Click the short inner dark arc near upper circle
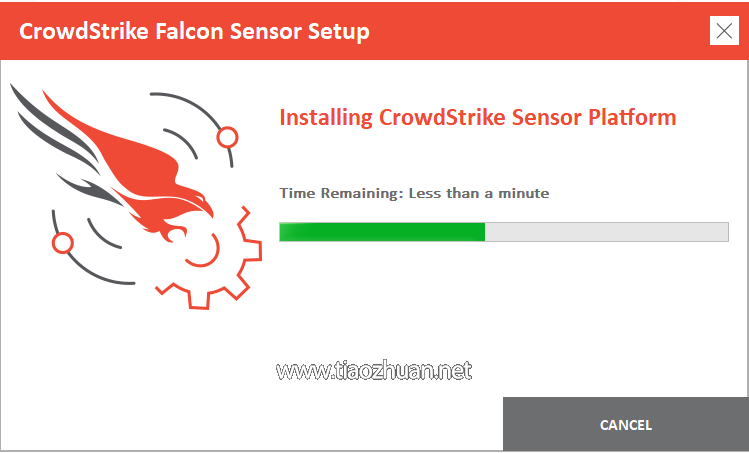This screenshot has height=453, width=749. (x=181, y=143)
